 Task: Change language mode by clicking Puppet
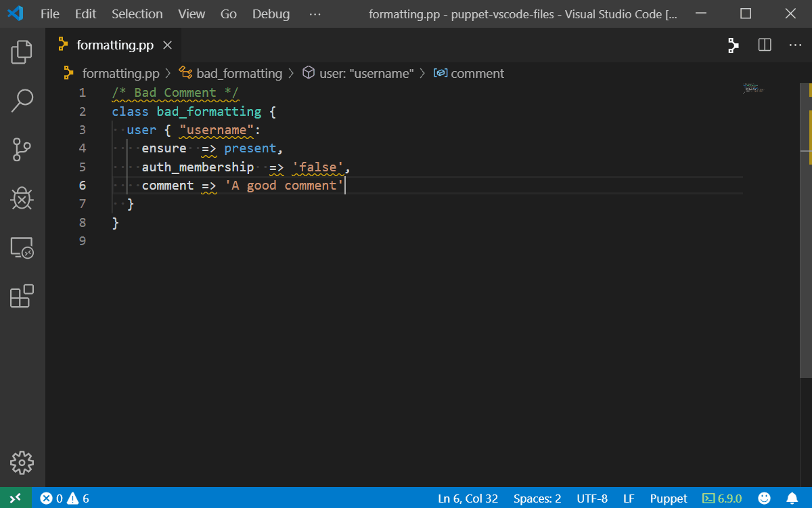tap(669, 498)
